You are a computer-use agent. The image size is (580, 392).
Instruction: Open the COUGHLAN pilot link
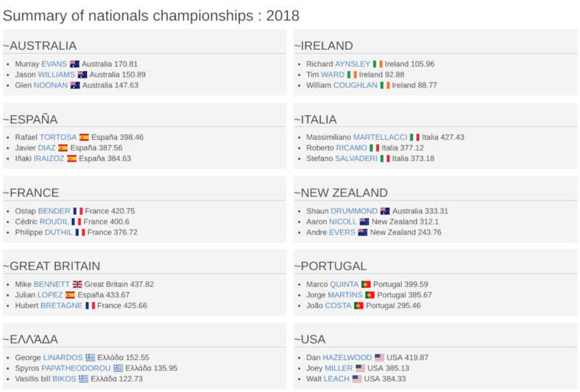[355, 86]
